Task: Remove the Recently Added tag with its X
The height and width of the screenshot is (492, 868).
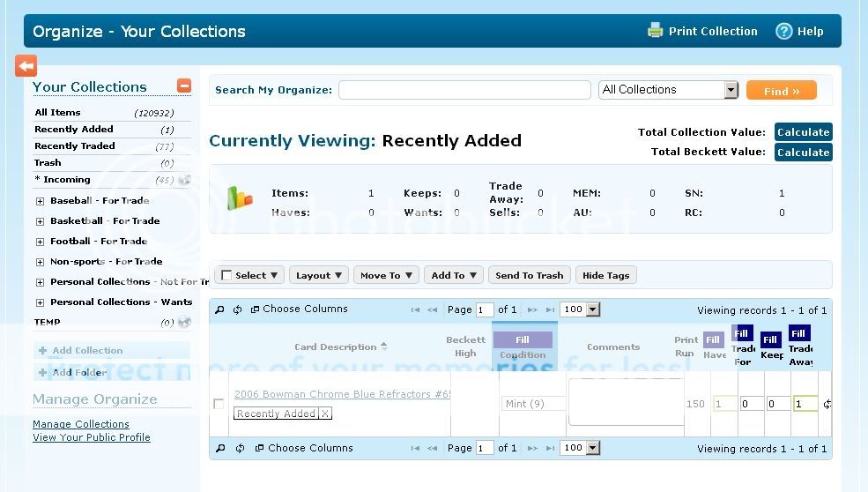Action: 324,414
